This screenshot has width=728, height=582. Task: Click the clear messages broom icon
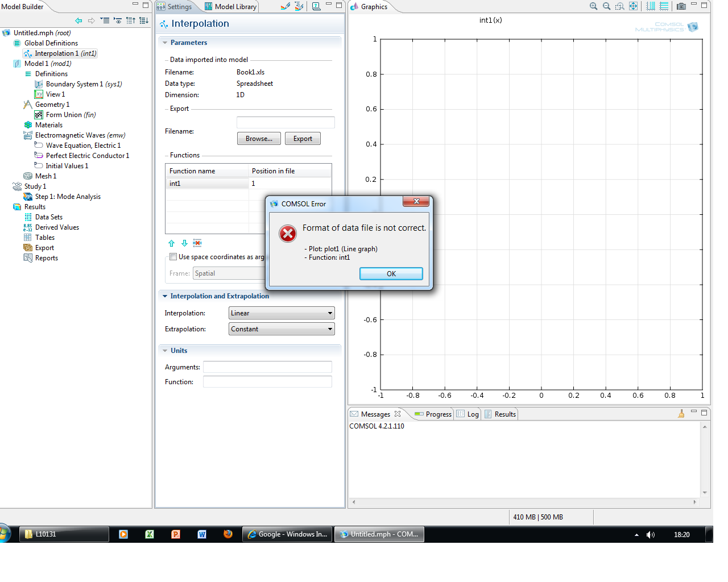pos(681,414)
